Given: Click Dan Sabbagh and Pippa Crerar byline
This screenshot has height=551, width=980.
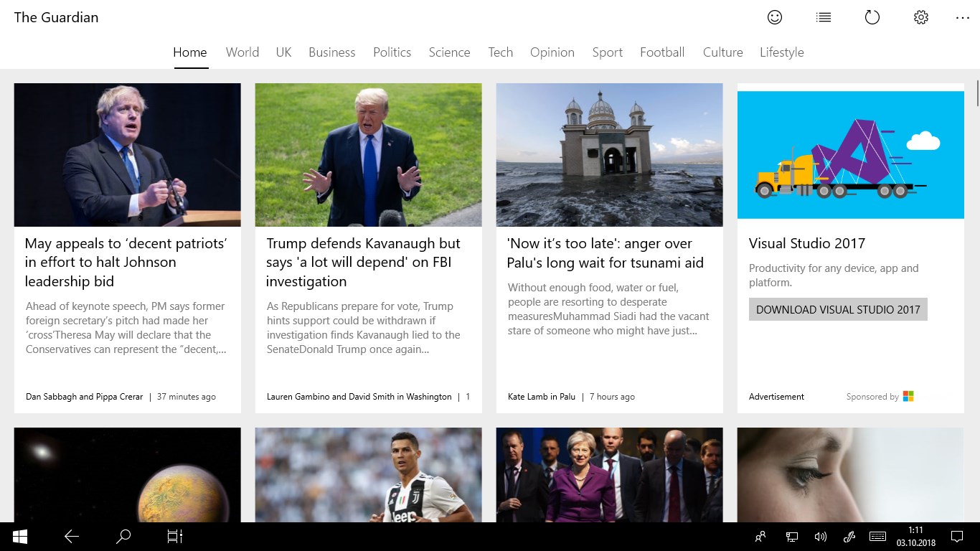Looking at the screenshot, I should (x=84, y=397).
